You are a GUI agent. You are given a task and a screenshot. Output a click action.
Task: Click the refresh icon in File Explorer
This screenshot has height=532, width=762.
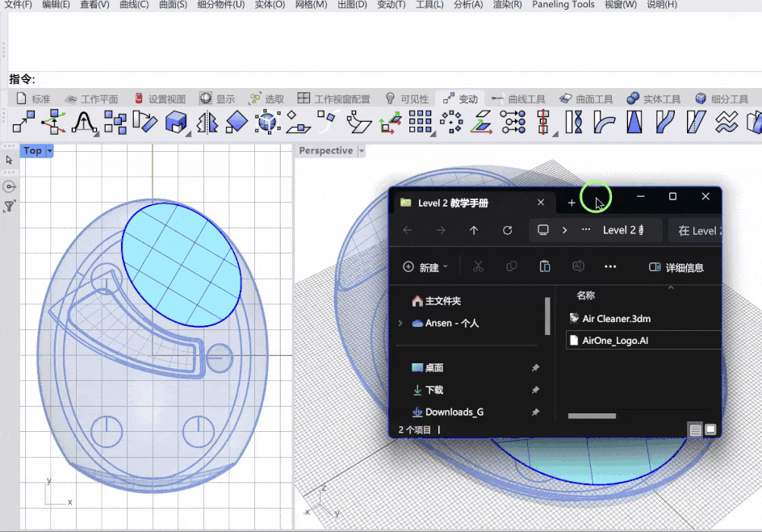(x=507, y=230)
